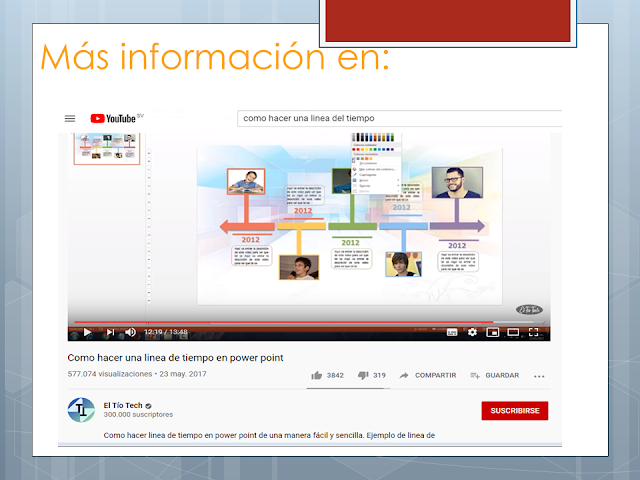Open the El Tío Tech channel name
640x480 pixels.
123,405
